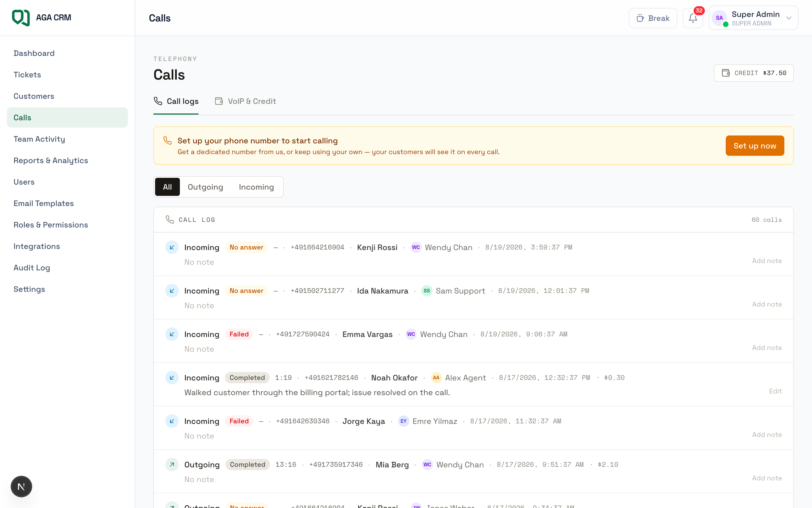Click the CREDIT $37.50 button

coord(754,73)
